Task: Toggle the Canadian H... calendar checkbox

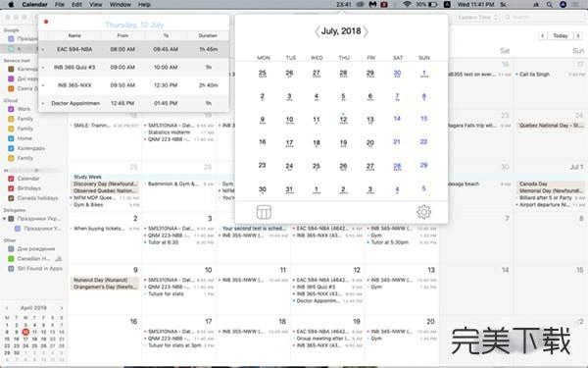Action: 11,259
